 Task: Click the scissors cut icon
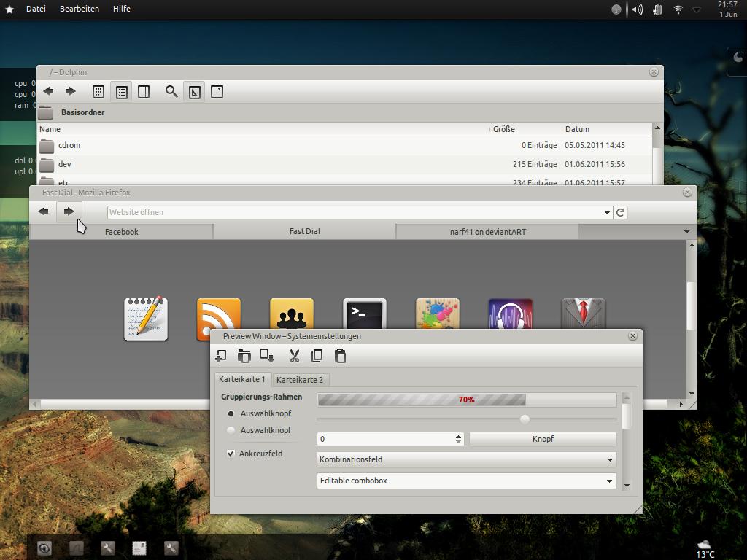295,356
